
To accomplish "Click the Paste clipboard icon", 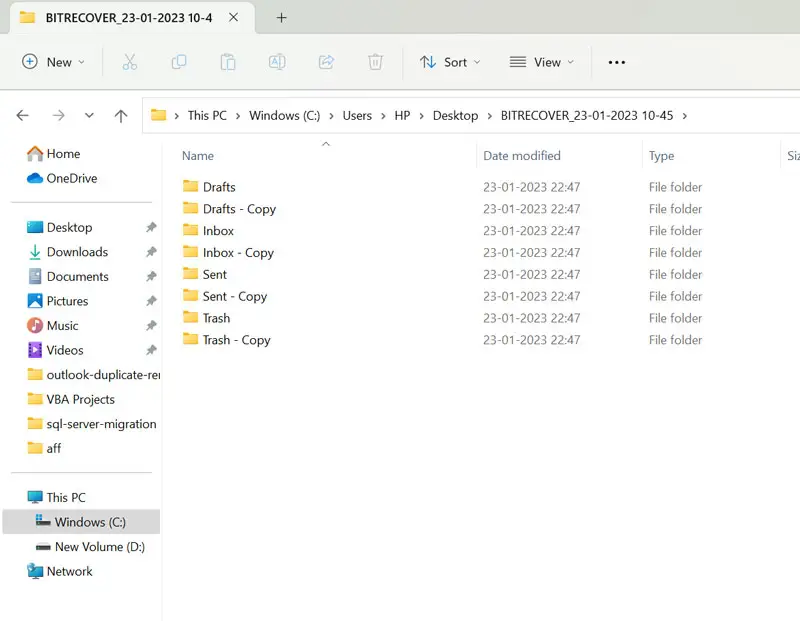I will [x=228, y=62].
